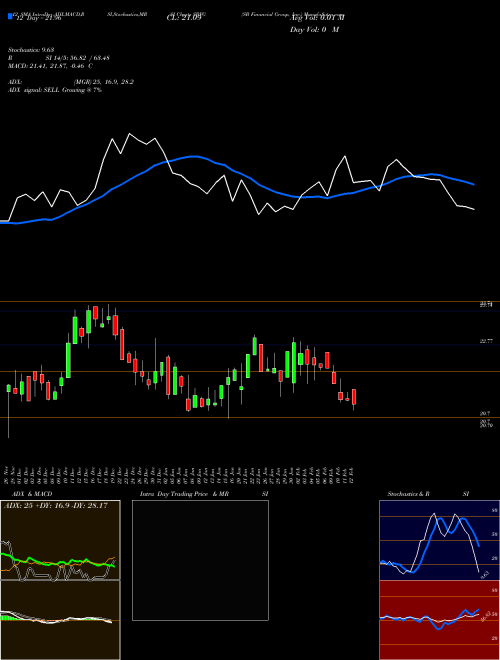The height and width of the screenshot is (660, 500).
Task: Click the 'Stochastics & R' panel title
Action: point(408,494)
